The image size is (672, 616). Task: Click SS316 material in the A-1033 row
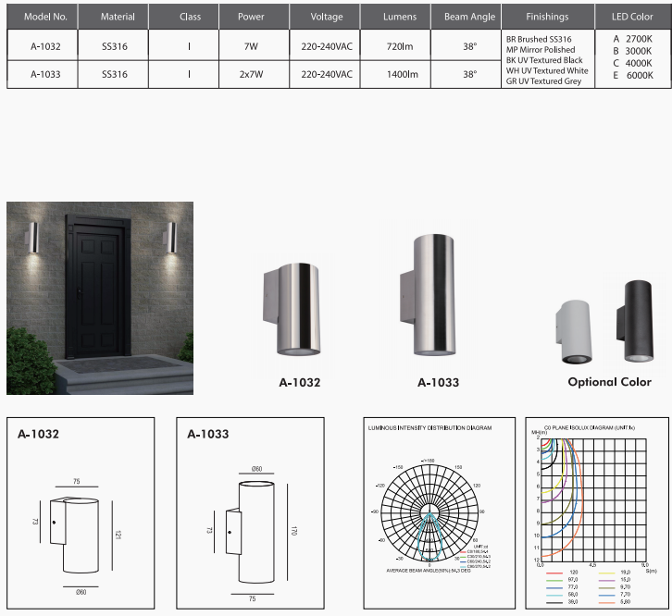(115, 75)
